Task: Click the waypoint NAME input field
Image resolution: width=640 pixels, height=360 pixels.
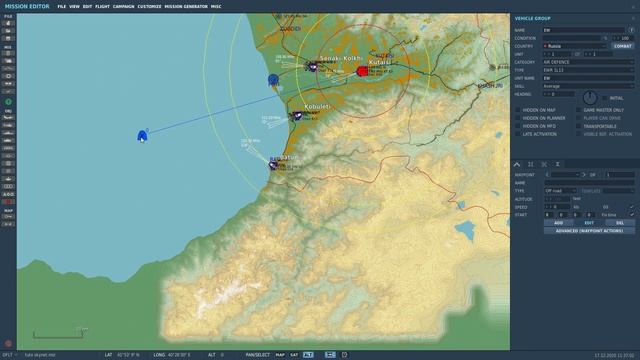Action: [x=589, y=183]
